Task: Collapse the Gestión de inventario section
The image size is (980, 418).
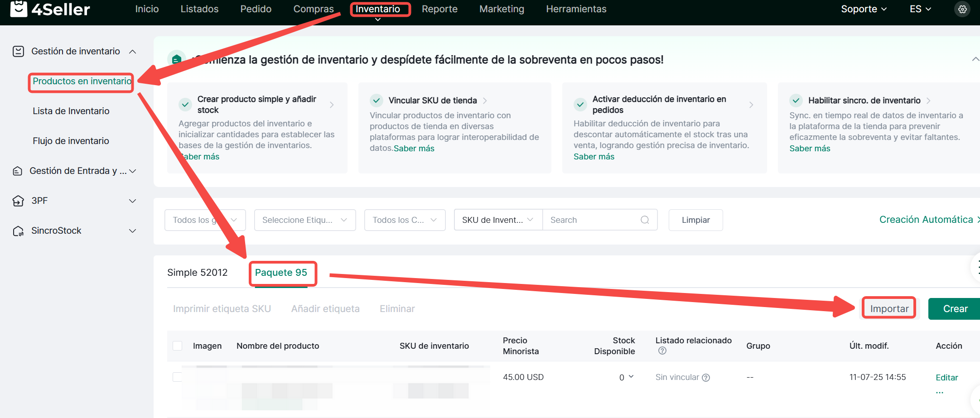Action: (x=133, y=52)
